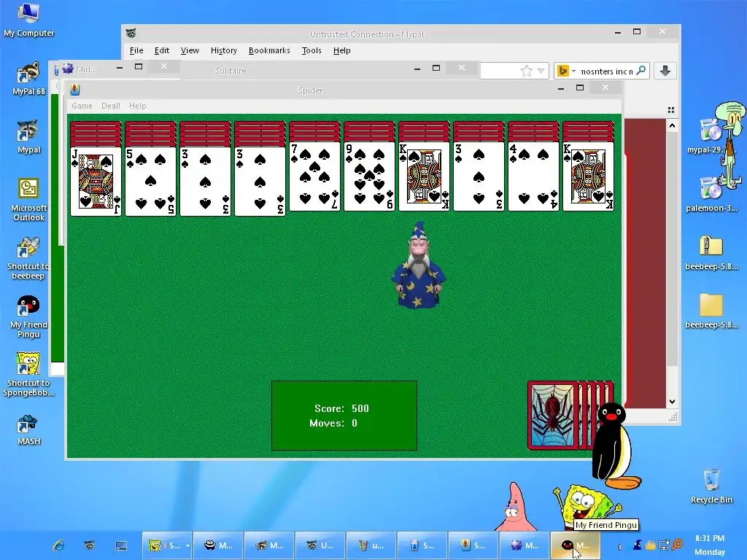Expand the URL history dropdown arrow in Mypal
Viewport: 747px width, 560px height.
541,71
